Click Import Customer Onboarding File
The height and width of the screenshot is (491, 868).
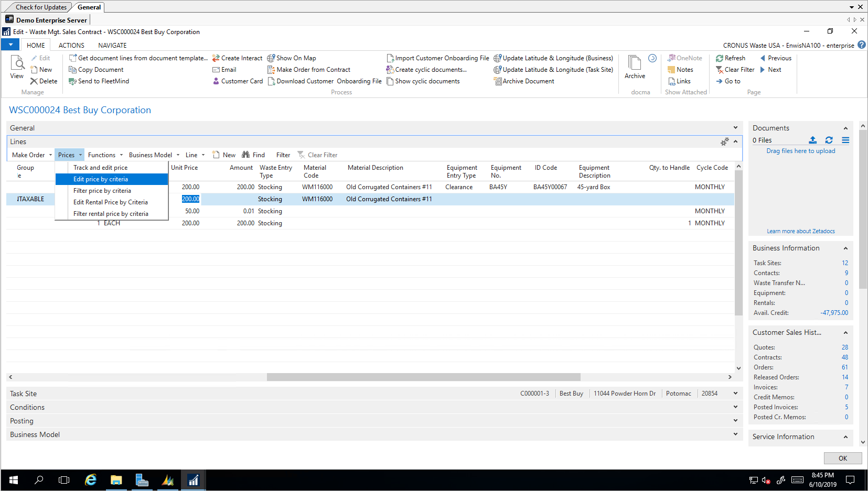438,58
